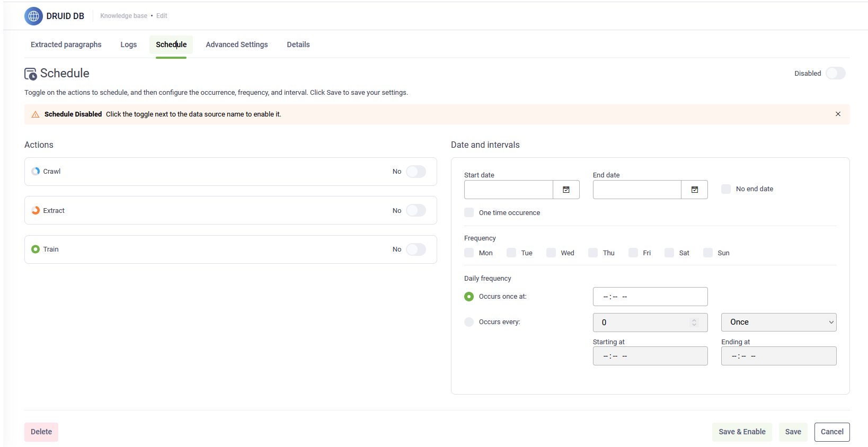Enable the Extract action toggle
This screenshot has width=868, height=447.
click(416, 210)
